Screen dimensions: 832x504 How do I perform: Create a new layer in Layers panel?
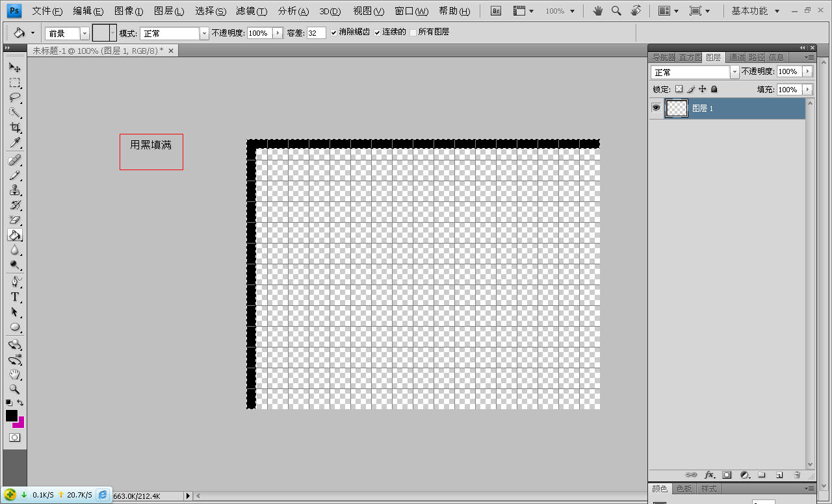click(x=779, y=475)
